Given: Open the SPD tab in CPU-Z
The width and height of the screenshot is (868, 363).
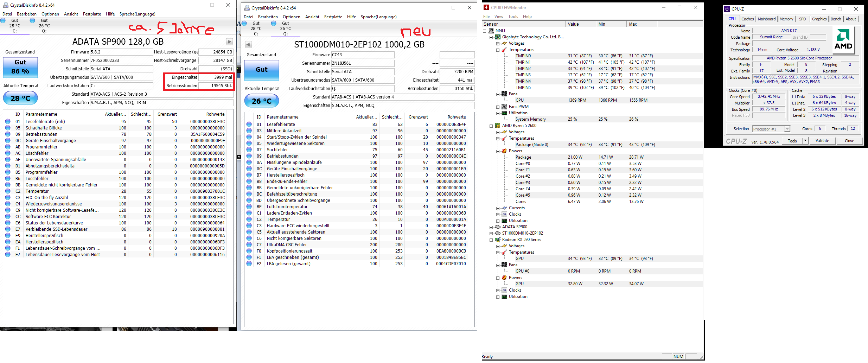Looking at the screenshot, I should click(803, 19).
